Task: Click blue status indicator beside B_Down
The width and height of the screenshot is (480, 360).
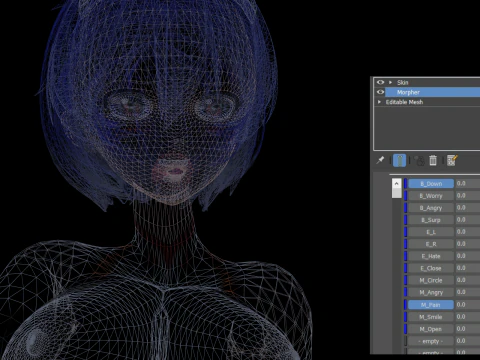Action: pyautogui.click(x=406, y=184)
